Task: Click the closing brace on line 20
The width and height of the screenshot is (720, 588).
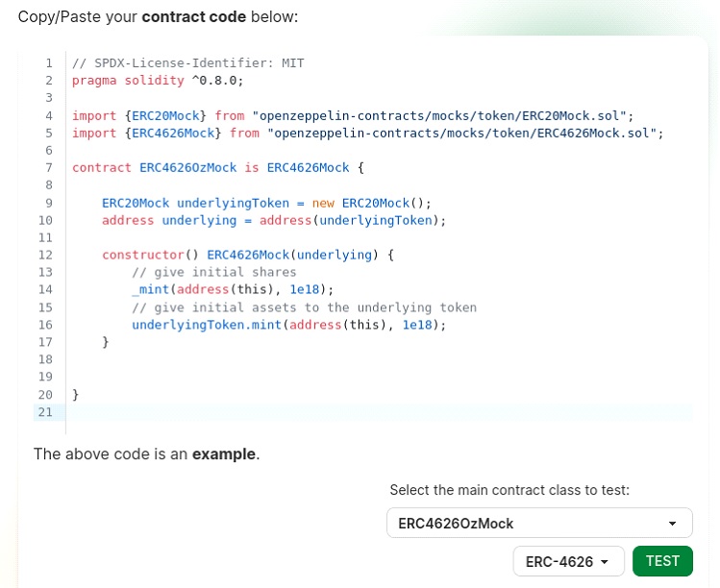Action: tap(75, 394)
